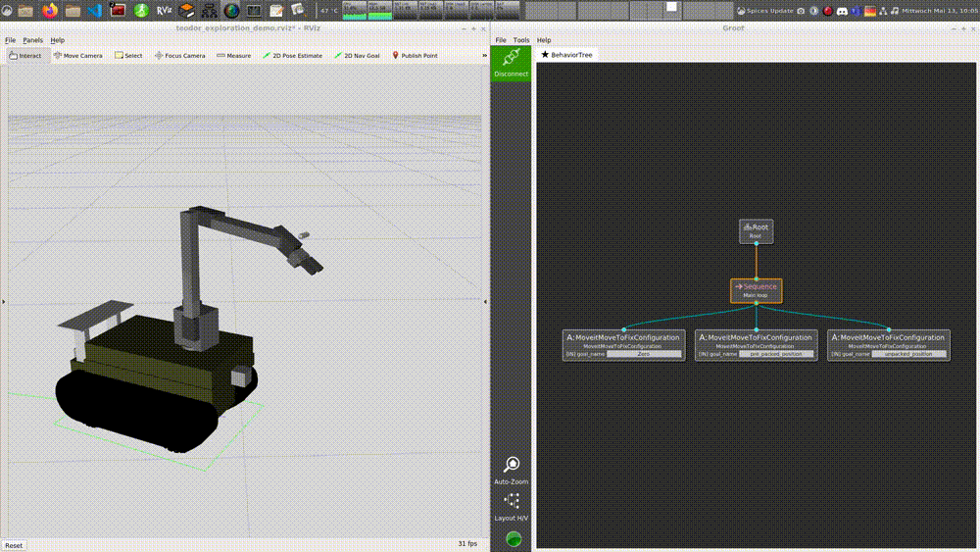Launch Firefox from the panel

[x=49, y=10]
